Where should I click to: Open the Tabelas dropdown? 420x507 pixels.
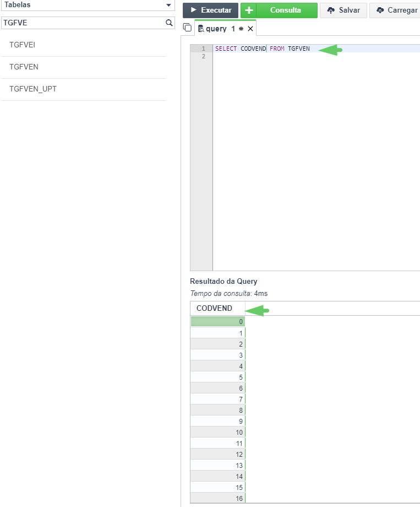tap(88, 5)
